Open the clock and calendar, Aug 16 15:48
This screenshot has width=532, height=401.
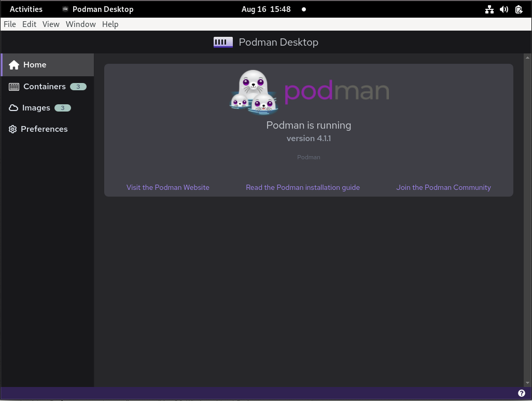click(x=266, y=9)
